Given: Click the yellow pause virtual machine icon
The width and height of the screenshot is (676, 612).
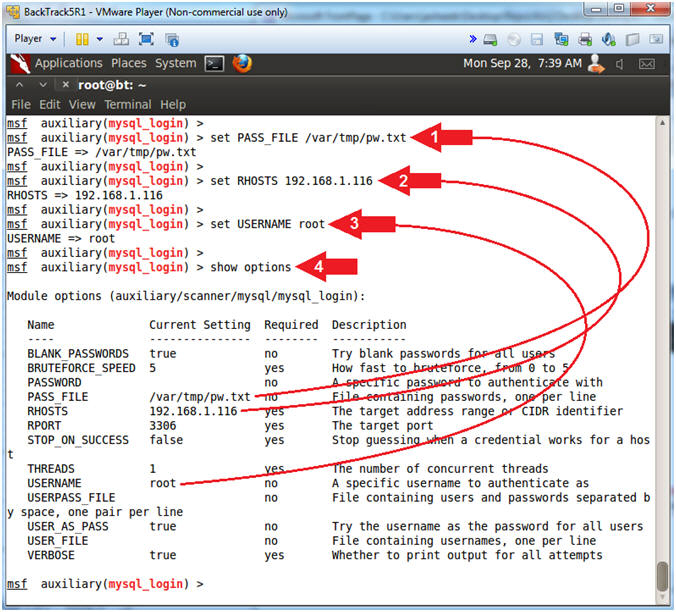Looking at the screenshot, I should pos(82,40).
